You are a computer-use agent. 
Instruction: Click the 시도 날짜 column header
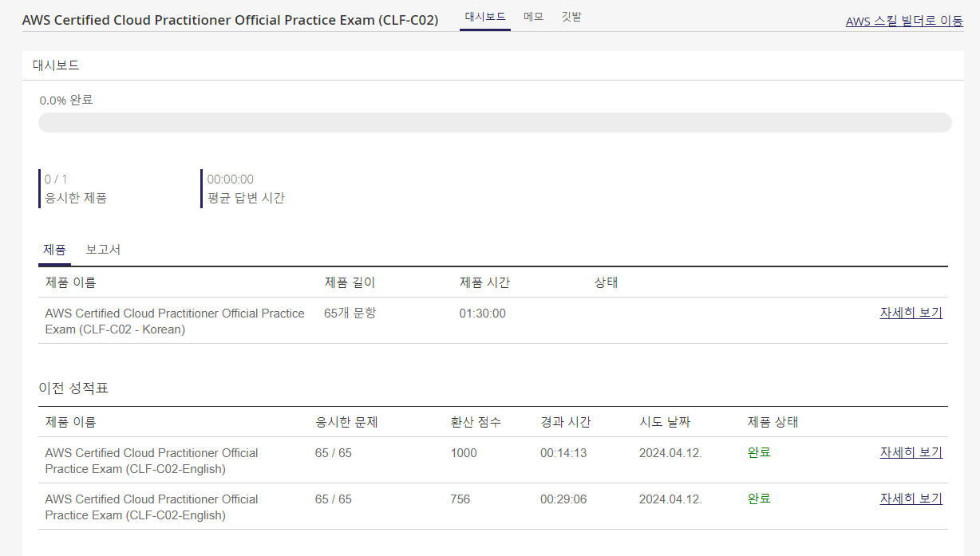coord(665,422)
